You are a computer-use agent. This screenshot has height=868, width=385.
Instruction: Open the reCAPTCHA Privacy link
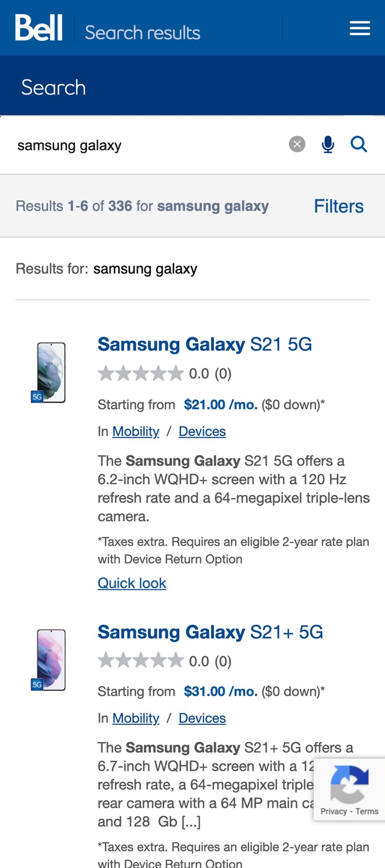[334, 811]
